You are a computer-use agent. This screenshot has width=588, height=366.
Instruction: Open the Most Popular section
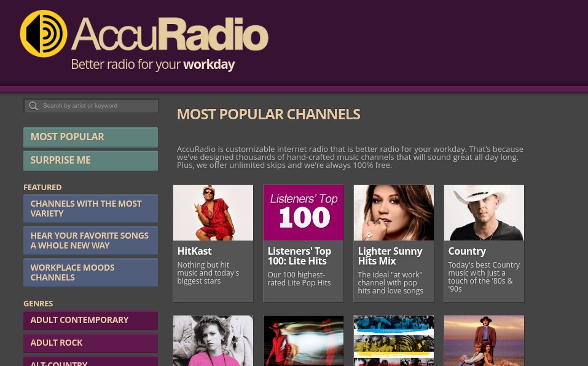[90, 137]
